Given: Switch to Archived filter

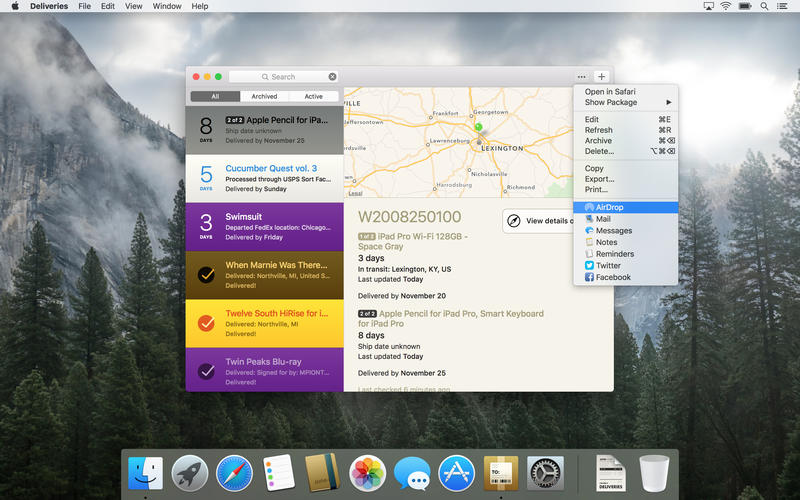Looking at the screenshot, I should tap(264, 96).
